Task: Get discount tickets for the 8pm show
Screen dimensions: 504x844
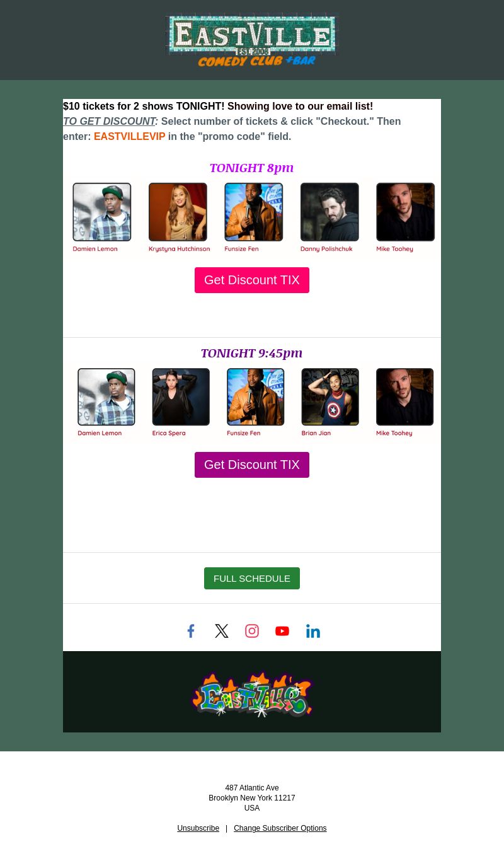Action: click(x=252, y=280)
